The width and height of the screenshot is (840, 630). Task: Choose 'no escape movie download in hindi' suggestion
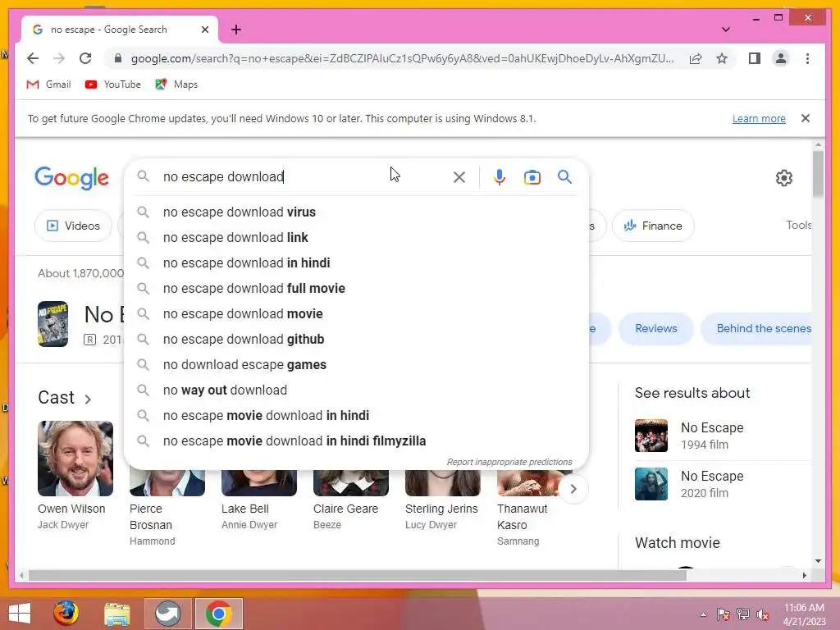(x=356, y=416)
